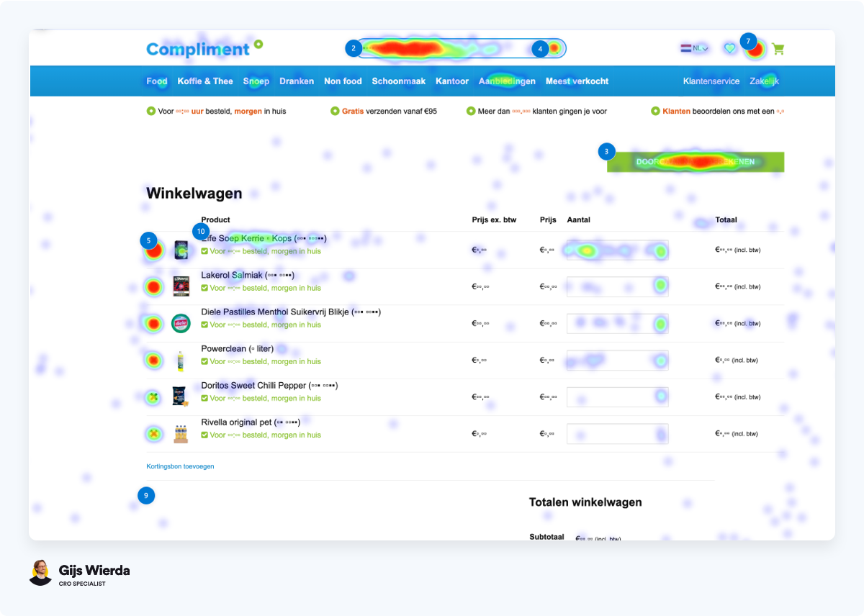
Task: Remove Doritos Sweet Chilli Pepper from cart
Action: click(153, 397)
